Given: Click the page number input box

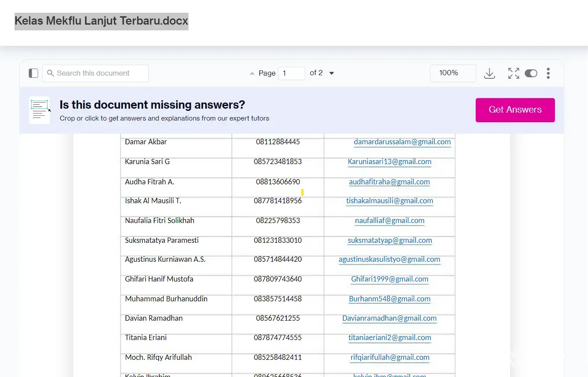Looking at the screenshot, I should 291,73.
